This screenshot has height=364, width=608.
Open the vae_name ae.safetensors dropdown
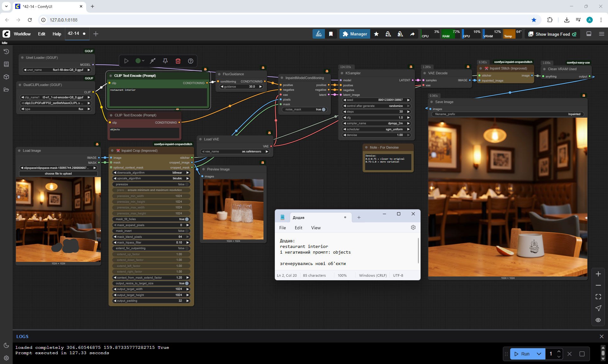[235, 151]
